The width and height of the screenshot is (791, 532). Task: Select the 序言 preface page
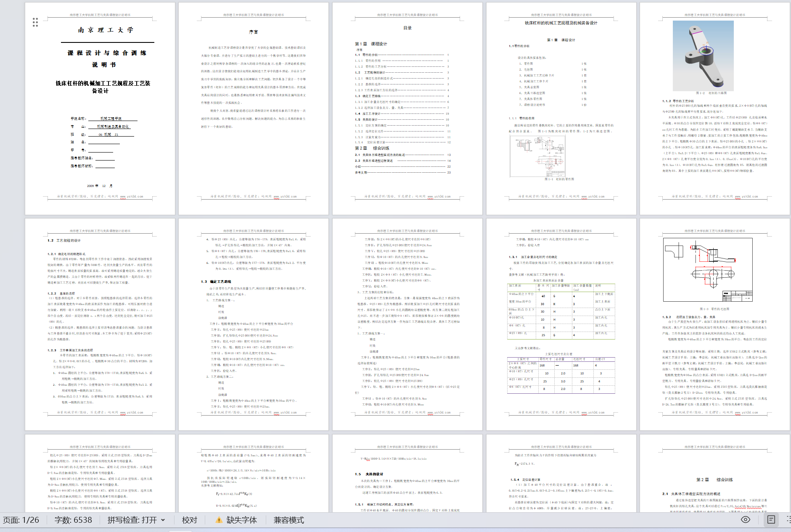[254, 109]
